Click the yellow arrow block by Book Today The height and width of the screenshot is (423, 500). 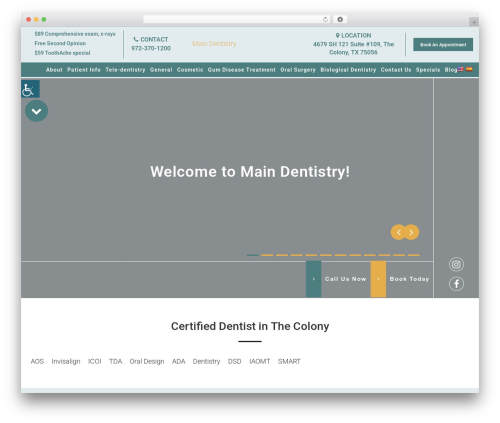coord(378,279)
